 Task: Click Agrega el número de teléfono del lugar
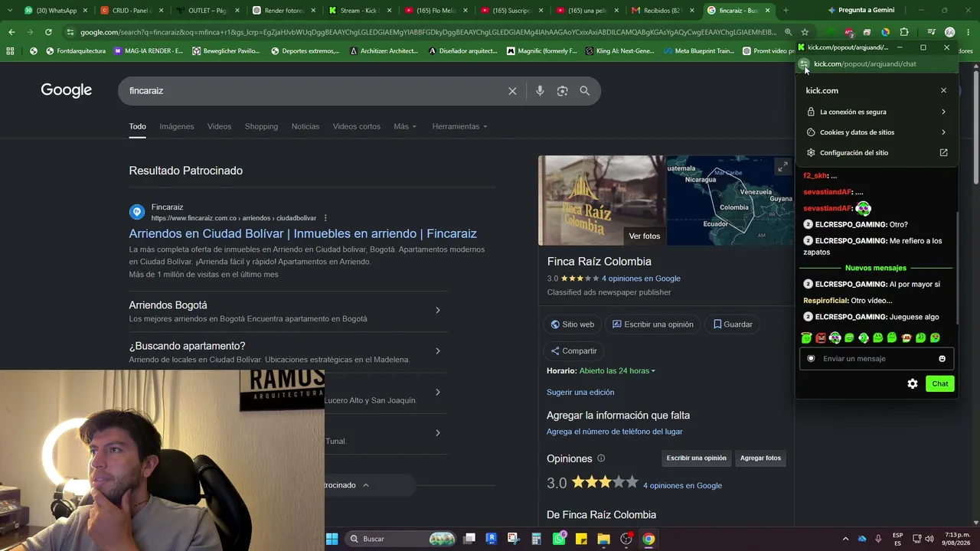click(x=615, y=432)
